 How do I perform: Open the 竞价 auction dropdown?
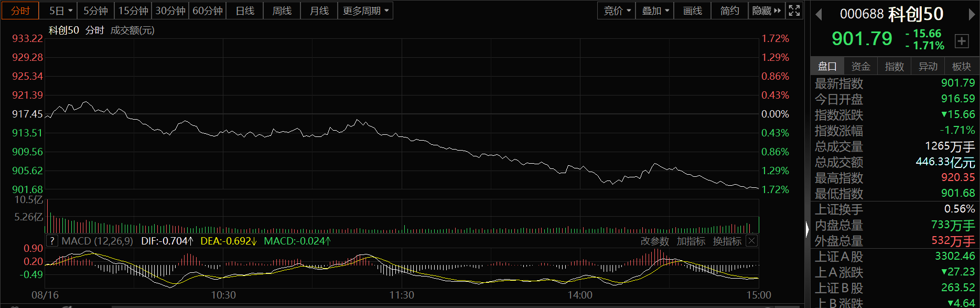(x=617, y=10)
